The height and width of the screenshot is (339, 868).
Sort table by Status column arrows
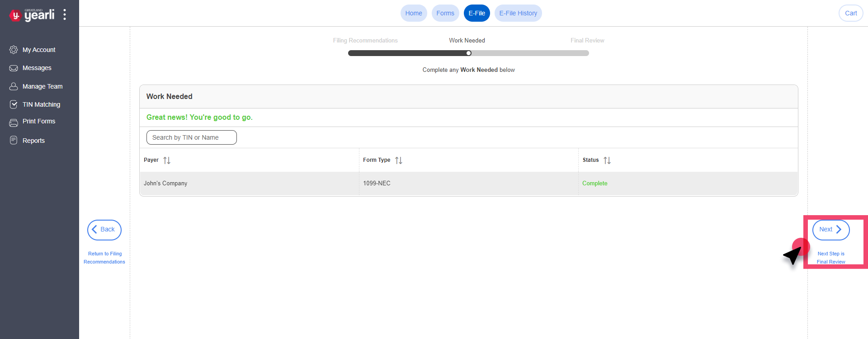point(607,160)
